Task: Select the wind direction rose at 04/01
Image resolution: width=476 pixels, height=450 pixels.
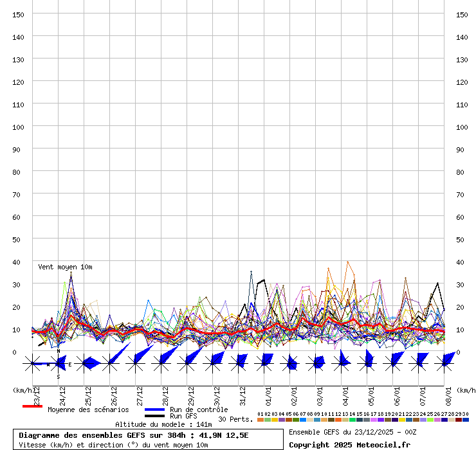Action: coord(342,363)
